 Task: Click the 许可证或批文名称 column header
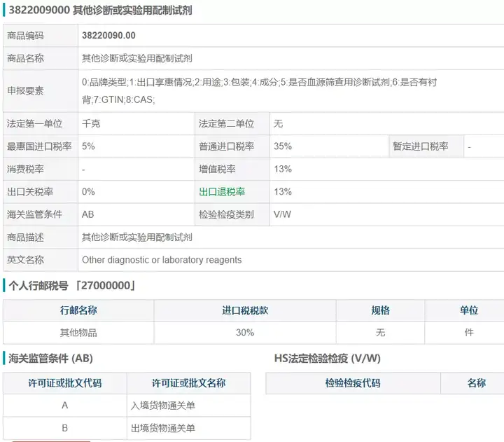189,383
